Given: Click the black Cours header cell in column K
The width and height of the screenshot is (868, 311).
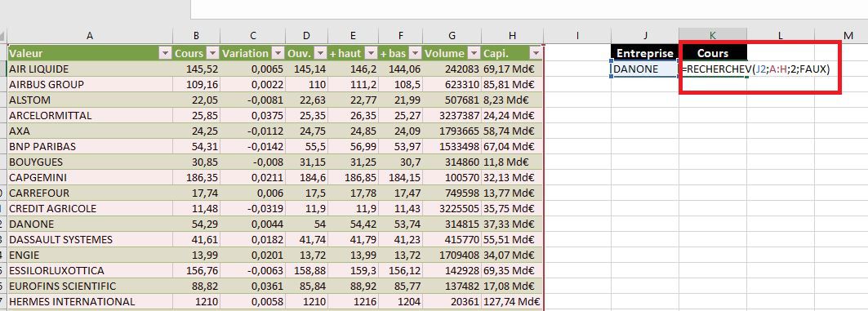Looking at the screenshot, I should (x=713, y=53).
